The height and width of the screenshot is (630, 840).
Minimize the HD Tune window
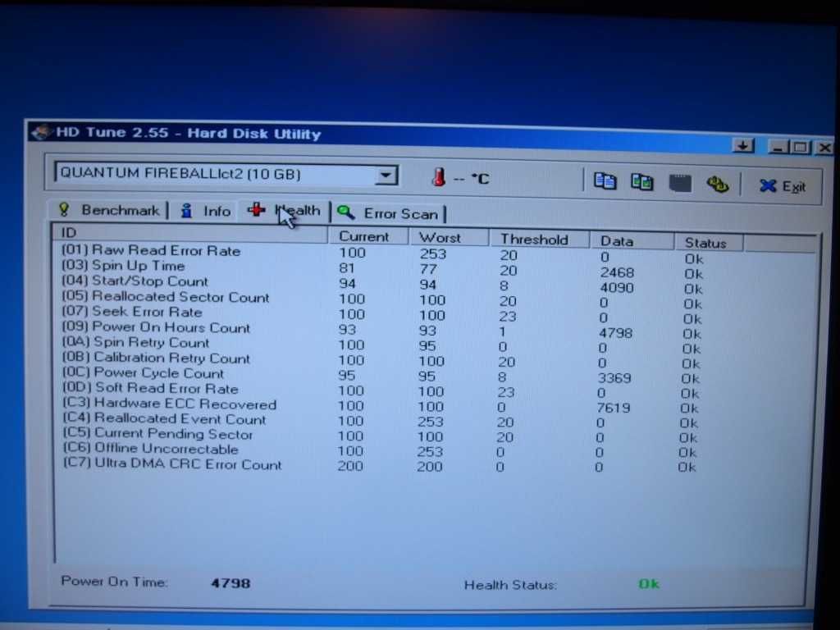[x=778, y=146]
